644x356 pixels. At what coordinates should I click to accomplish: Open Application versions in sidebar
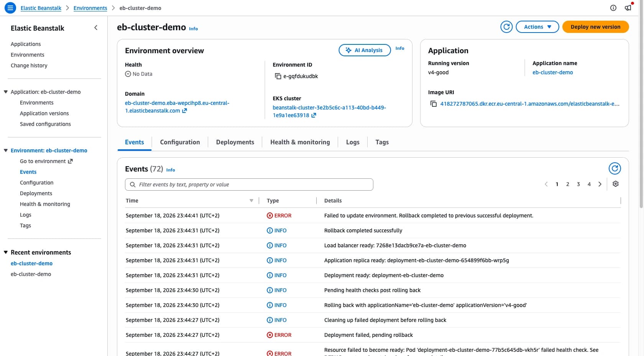click(x=44, y=113)
